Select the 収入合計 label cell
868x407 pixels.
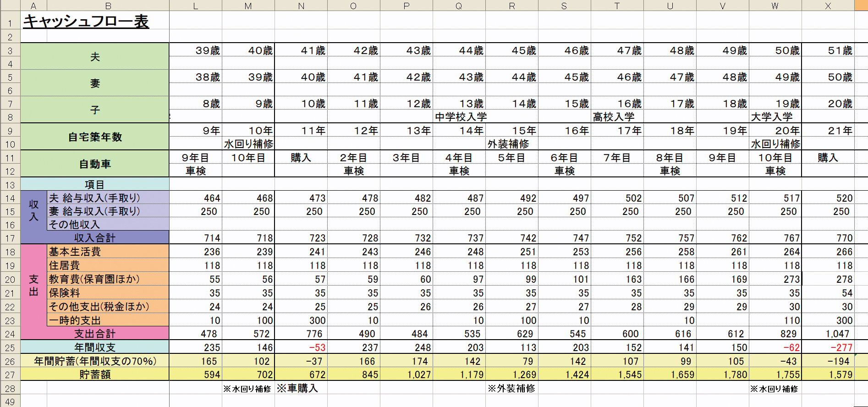[95, 238]
